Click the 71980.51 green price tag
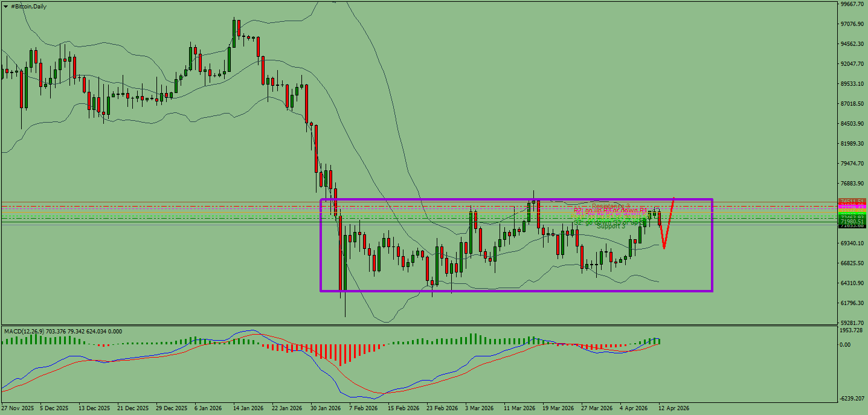This screenshot has height=415, width=868. [x=852, y=222]
